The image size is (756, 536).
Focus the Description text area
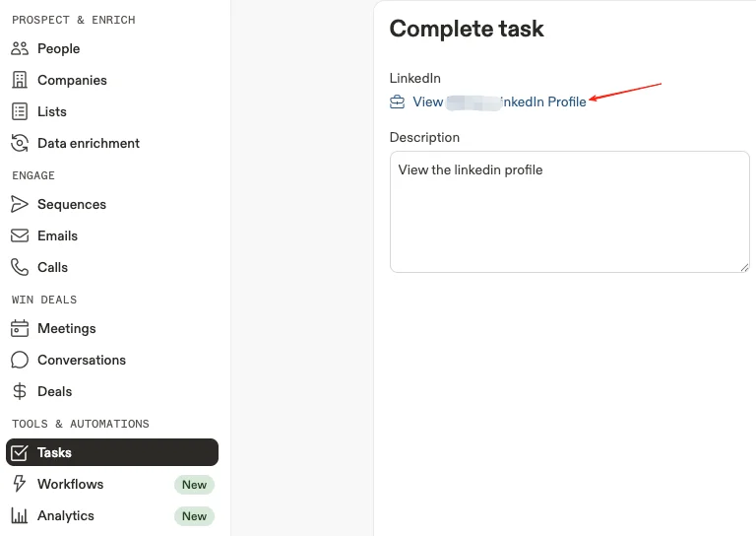click(x=569, y=212)
